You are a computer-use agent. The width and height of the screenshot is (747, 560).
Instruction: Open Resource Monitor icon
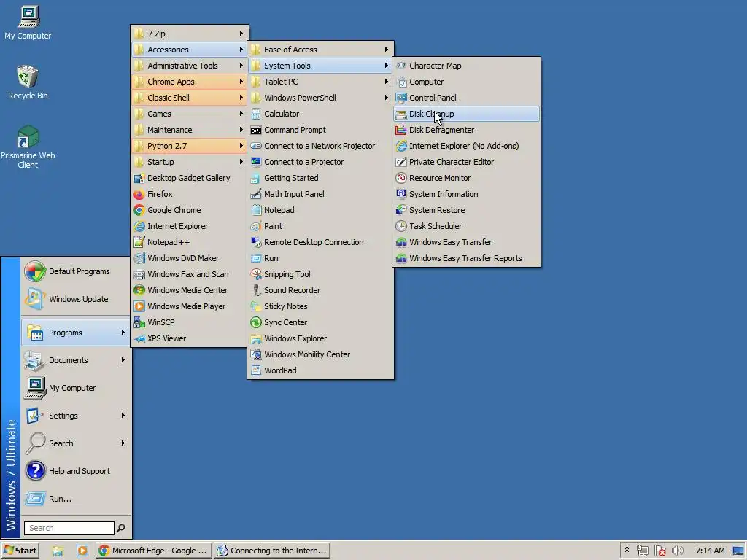click(x=401, y=178)
